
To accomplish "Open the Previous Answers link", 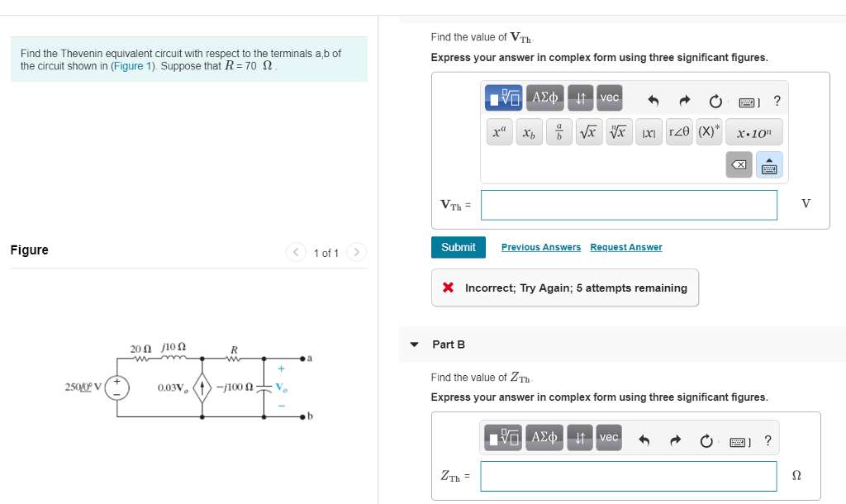I will [x=542, y=247].
